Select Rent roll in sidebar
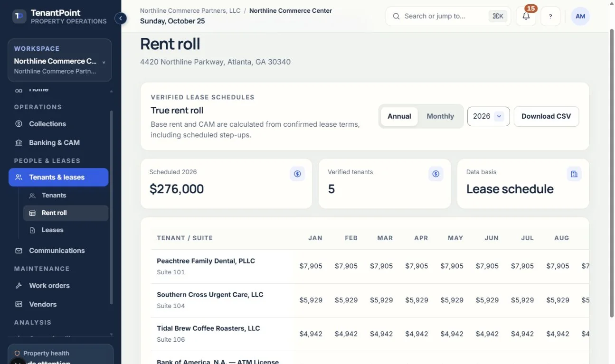 click(66, 213)
